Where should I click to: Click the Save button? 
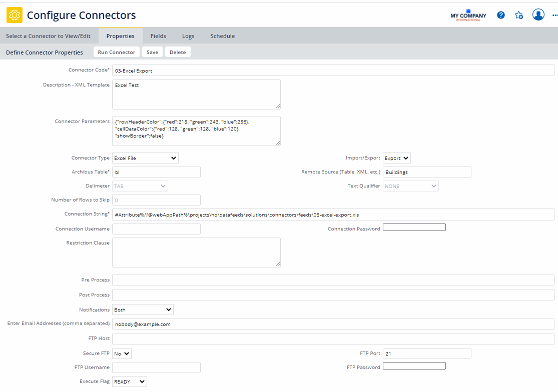coord(152,52)
